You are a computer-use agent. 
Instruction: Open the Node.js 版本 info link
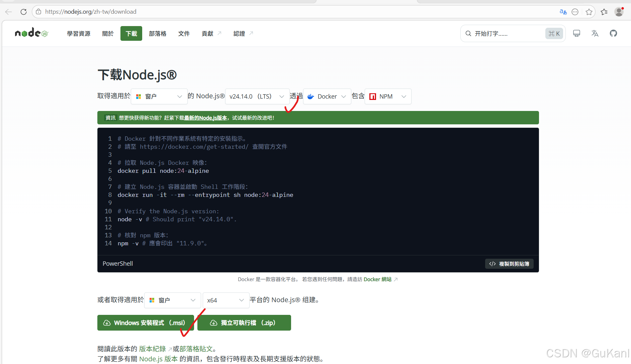pos(158,359)
